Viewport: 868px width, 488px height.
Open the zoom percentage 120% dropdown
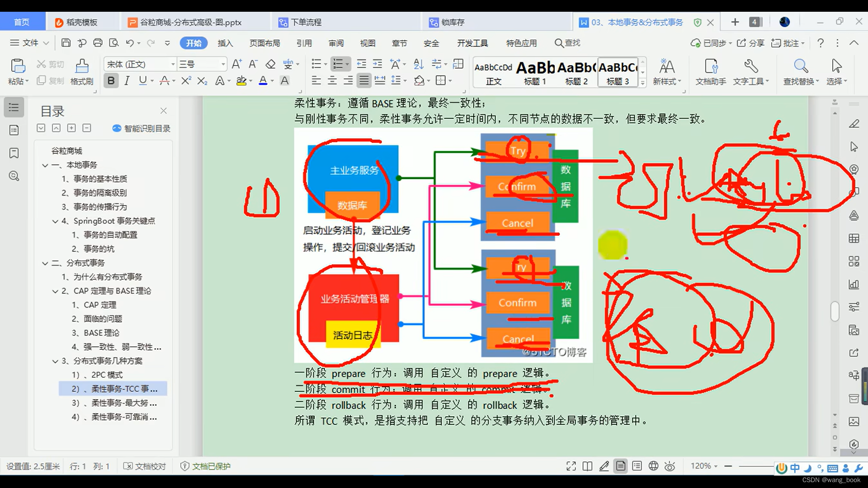click(x=704, y=466)
